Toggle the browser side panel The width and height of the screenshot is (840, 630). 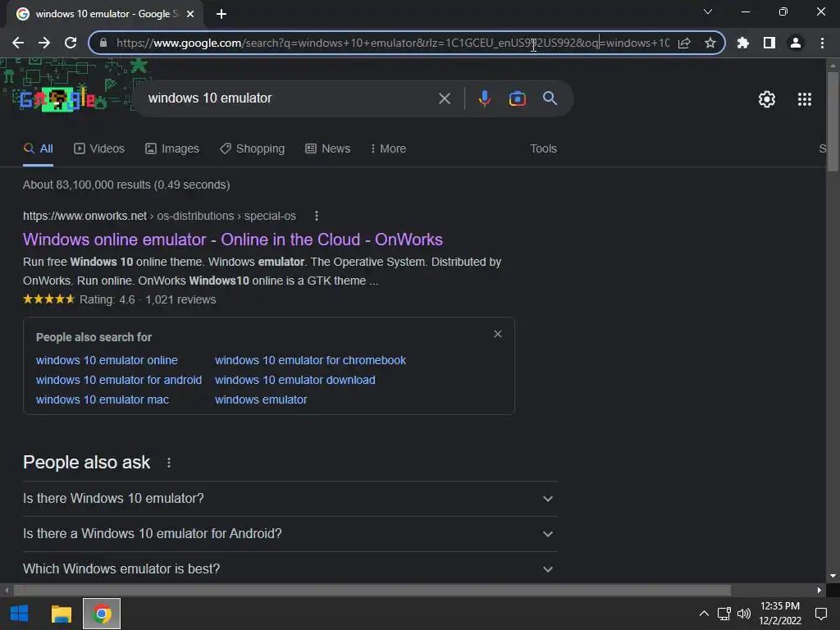coord(769,43)
